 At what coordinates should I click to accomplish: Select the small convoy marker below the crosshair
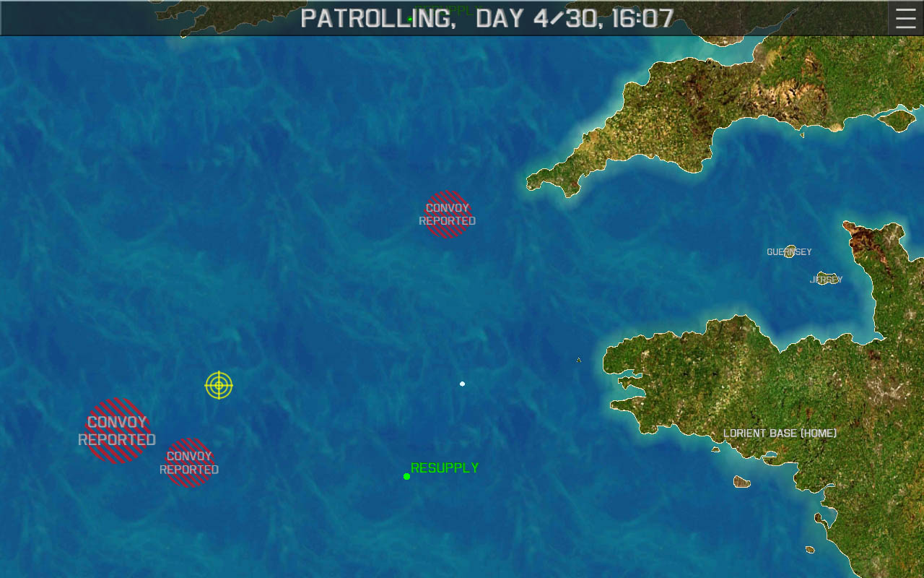click(189, 462)
